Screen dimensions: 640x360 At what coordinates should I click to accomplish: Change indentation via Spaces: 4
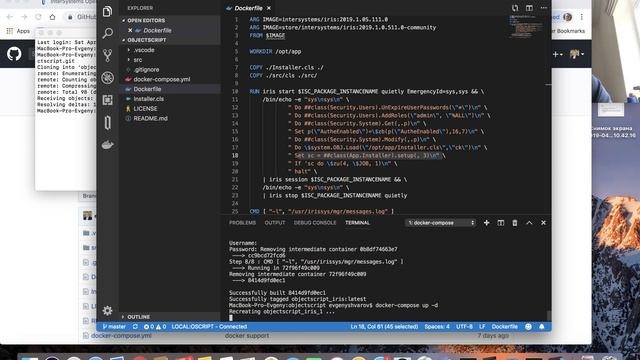tap(437, 327)
